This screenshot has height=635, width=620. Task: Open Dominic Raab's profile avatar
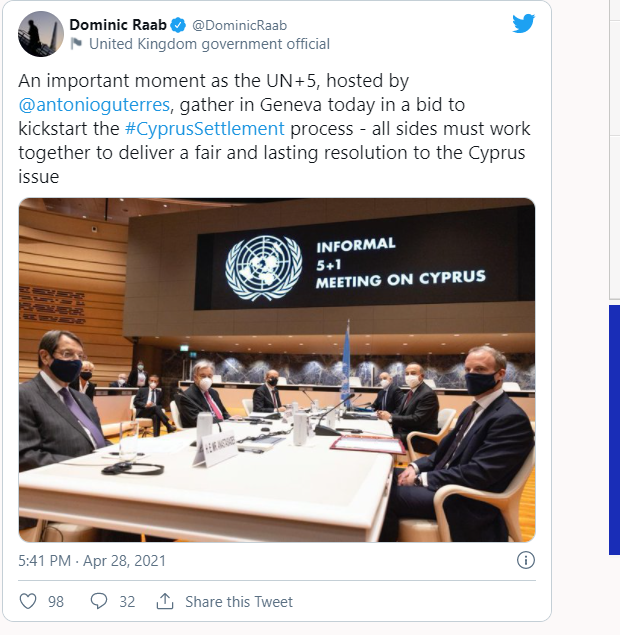point(41,33)
